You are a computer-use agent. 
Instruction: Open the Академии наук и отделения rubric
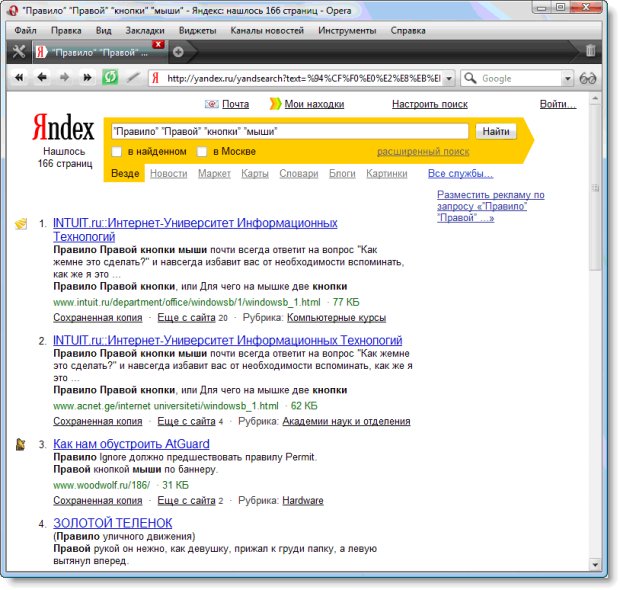(x=346, y=422)
